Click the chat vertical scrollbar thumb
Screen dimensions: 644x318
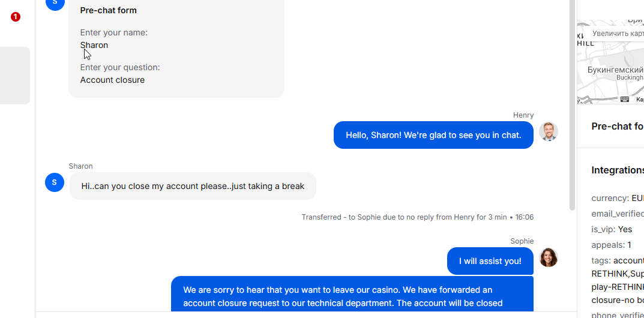point(573,105)
